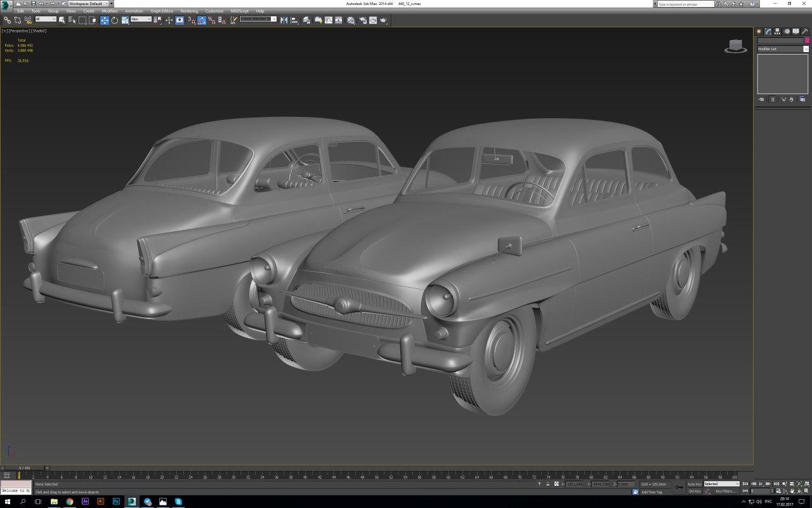
Task: Activate the Select and Rotate tool
Action: [x=115, y=20]
